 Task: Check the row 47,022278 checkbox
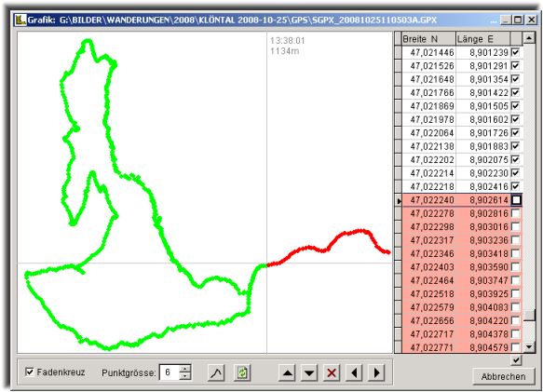tap(516, 213)
